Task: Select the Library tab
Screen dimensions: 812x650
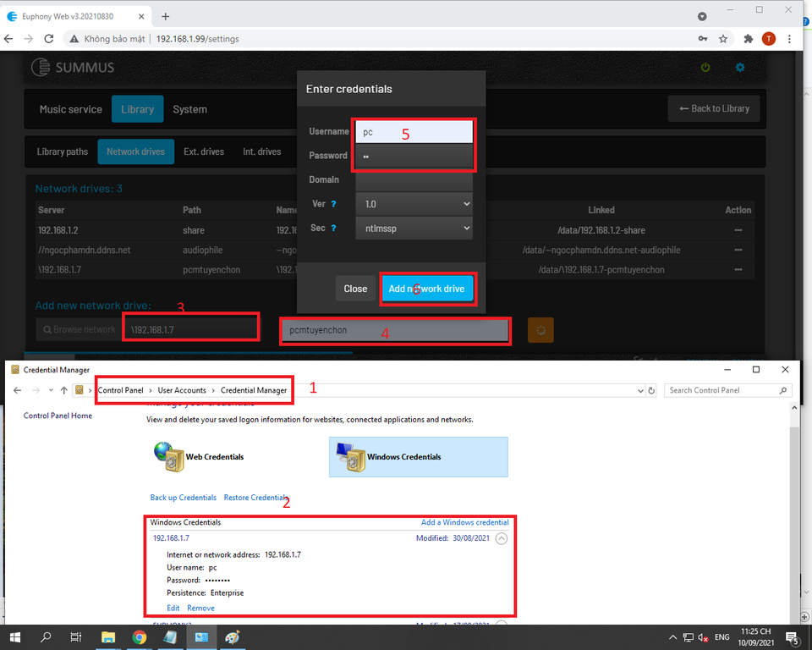Action: coord(138,109)
